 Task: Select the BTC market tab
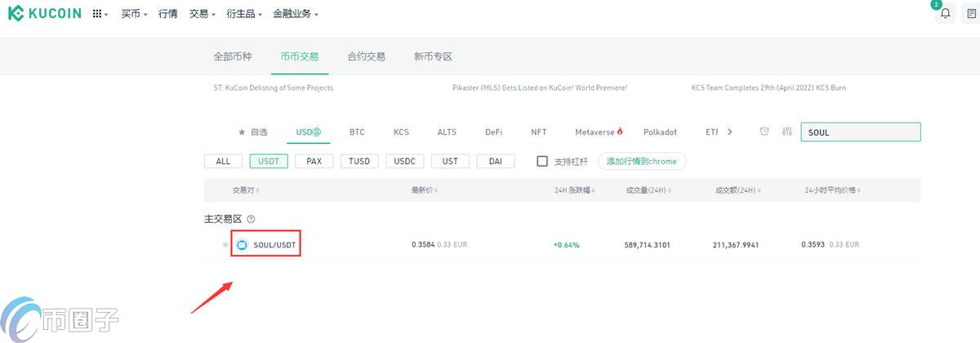pos(357,131)
